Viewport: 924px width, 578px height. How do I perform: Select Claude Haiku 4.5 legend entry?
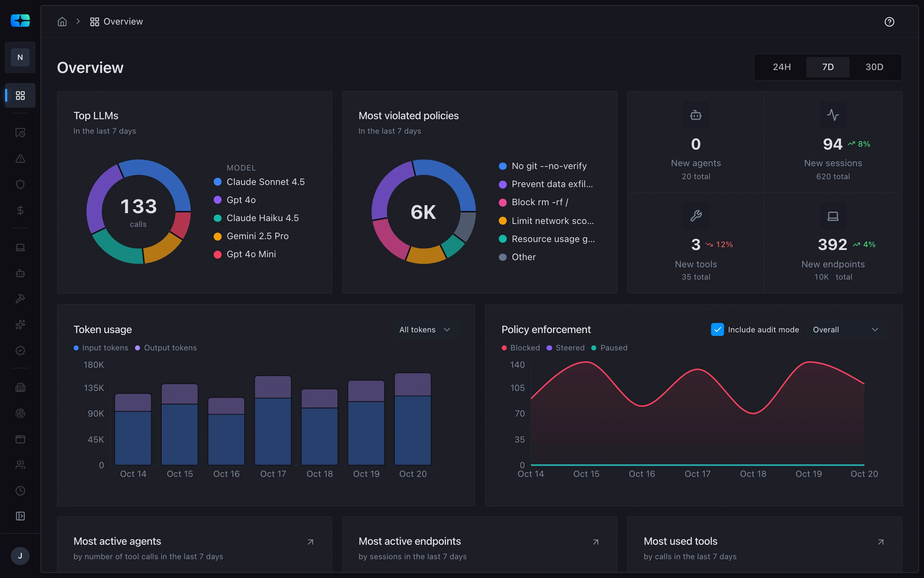click(256, 218)
